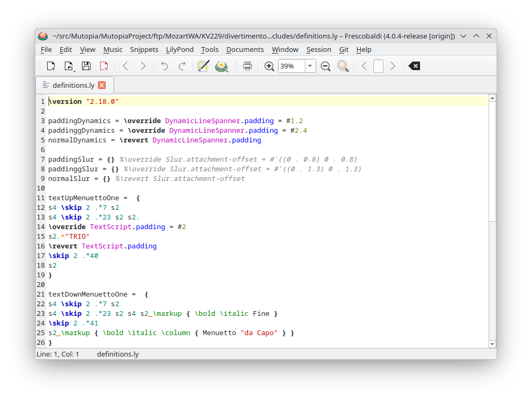532x401 pixels.
Task: Open the LilyPond menu
Action: coord(180,49)
